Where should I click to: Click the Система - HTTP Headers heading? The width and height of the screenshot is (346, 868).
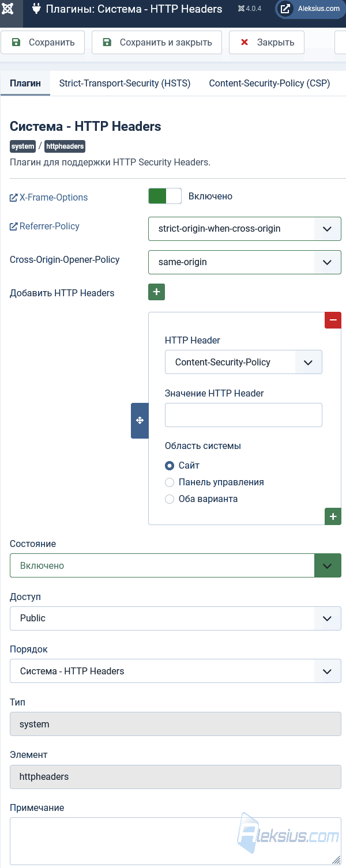click(x=85, y=126)
